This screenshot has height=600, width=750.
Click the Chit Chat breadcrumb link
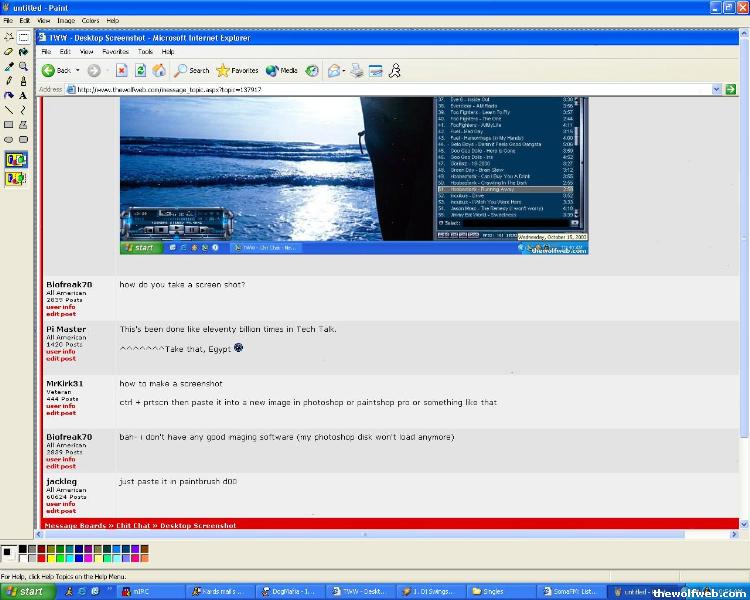[x=134, y=525]
